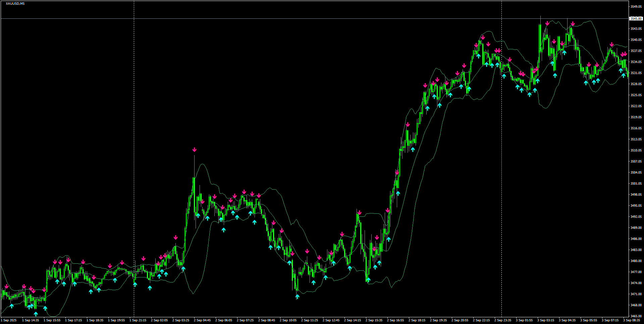Click the 3 Sep 04:35 time label

coord(567,320)
